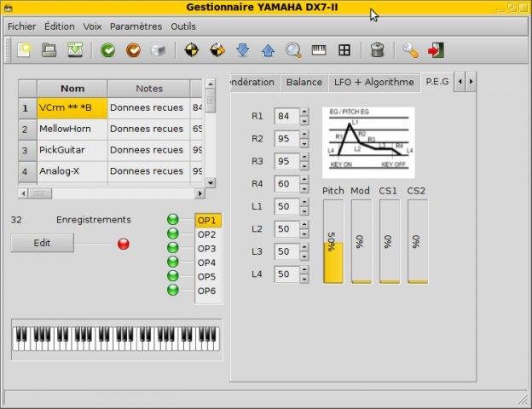
Task: Toggle the green LED for OP2
Action: (173, 233)
